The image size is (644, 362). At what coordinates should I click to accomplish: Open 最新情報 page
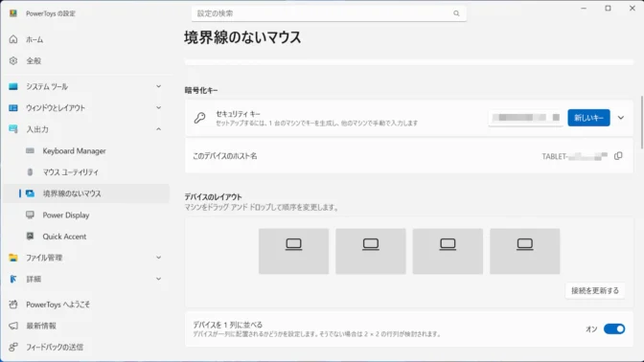85,326
